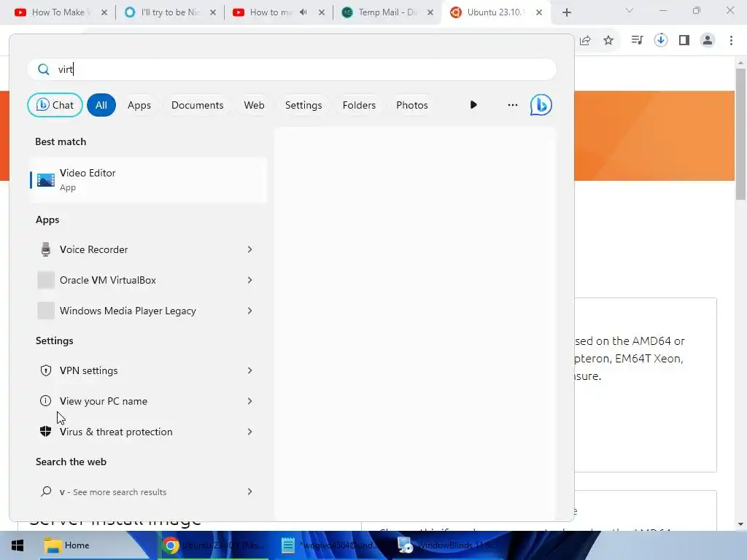Click the large Bing icon in search
The width and height of the screenshot is (747, 560).
point(541,105)
